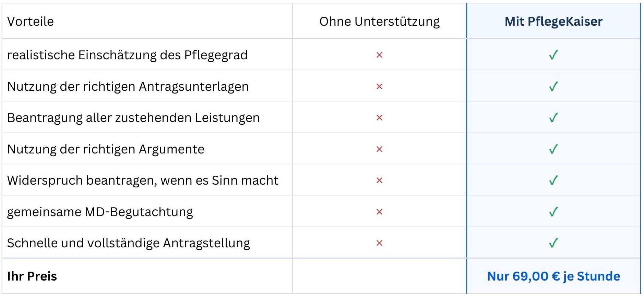Click the Vorteile column header
Viewport: 644px width, 298px height.
(31, 22)
